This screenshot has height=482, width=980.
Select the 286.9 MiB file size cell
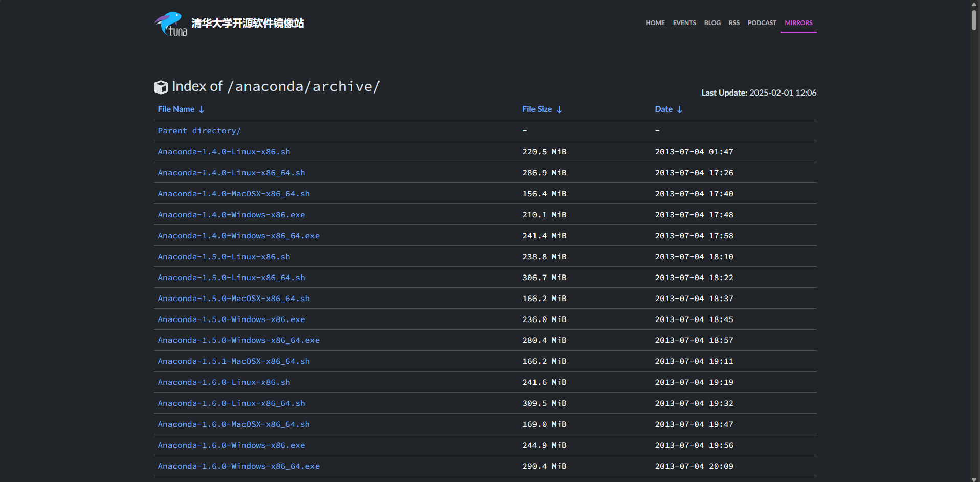coord(544,173)
